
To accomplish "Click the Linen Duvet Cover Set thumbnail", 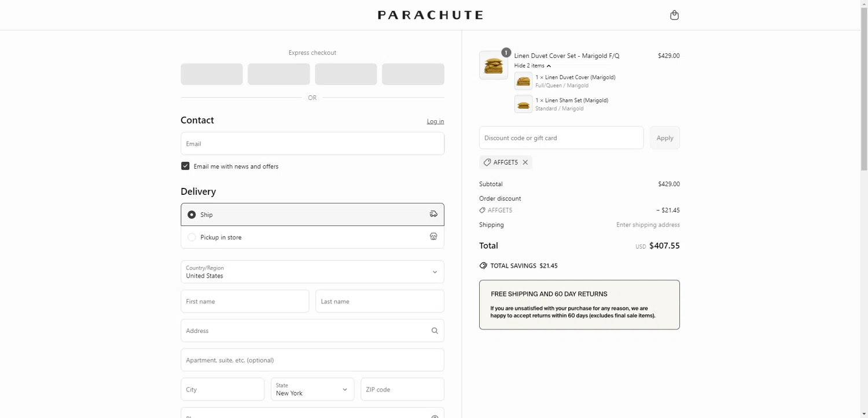I will tap(494, 65).
